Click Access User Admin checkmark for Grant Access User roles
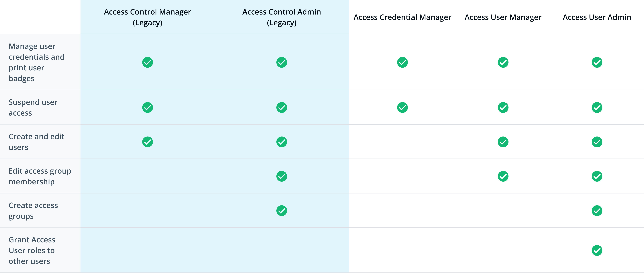The width and height of the screenshot is (644, 273). 597,250
